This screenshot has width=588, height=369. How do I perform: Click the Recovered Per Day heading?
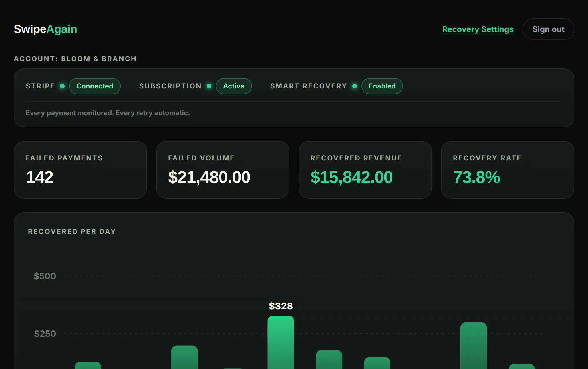coord(72,231)
